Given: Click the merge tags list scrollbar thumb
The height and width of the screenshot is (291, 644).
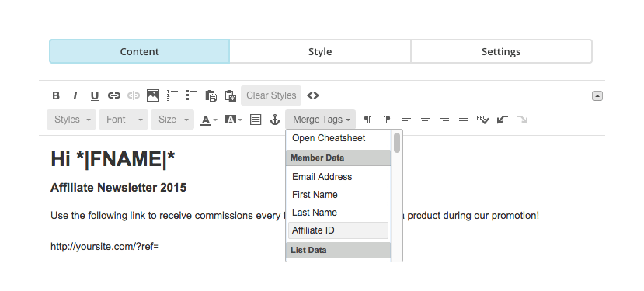Looking at the screenshot, I should (x=397, y=142).
